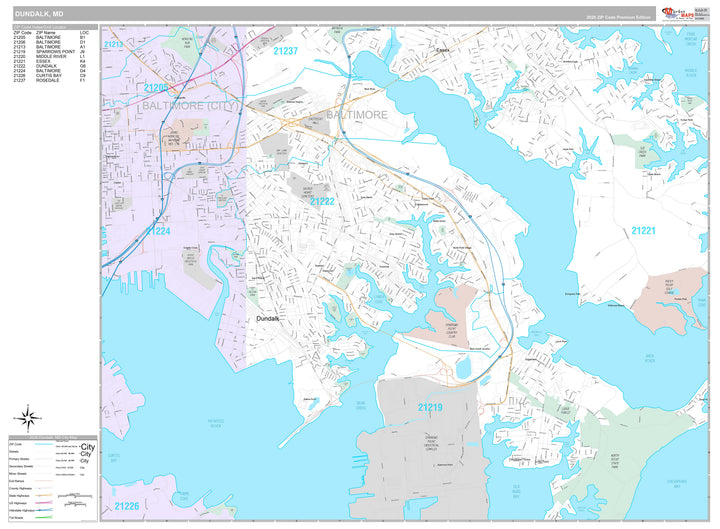
Task: Click the North Point State Park green area
Action: coord(615,461)
